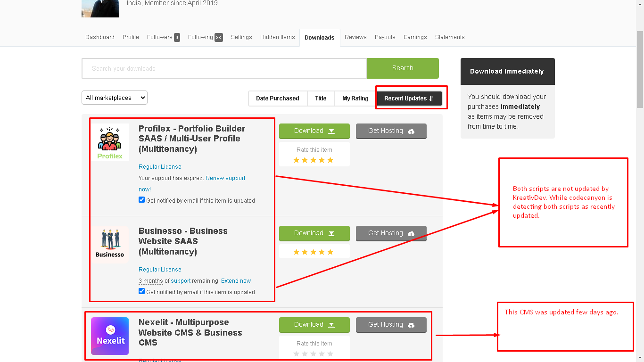Open the Businesso Business Website SAAS title
Image resolution: width=644 pixels, height=362 pixels.
pyautogui.click(x=183, y=241)
